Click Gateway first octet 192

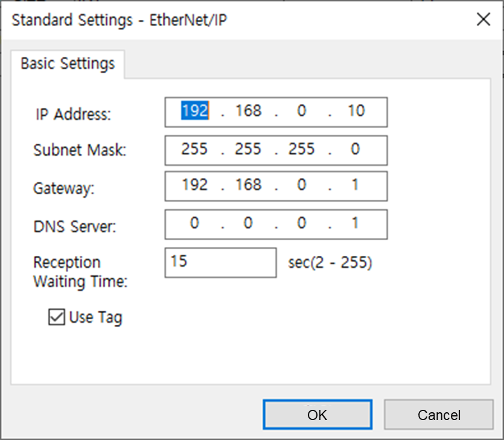coord(194,186)
